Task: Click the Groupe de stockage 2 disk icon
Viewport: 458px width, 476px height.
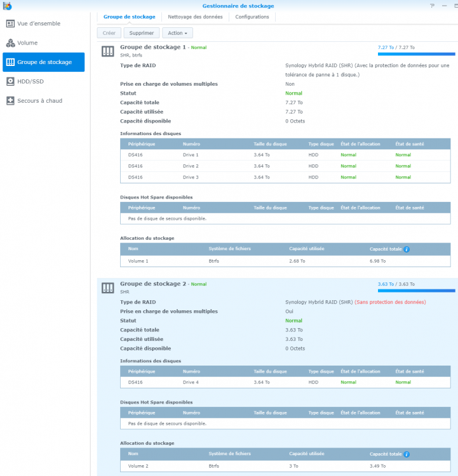Action: click(108, 288)
